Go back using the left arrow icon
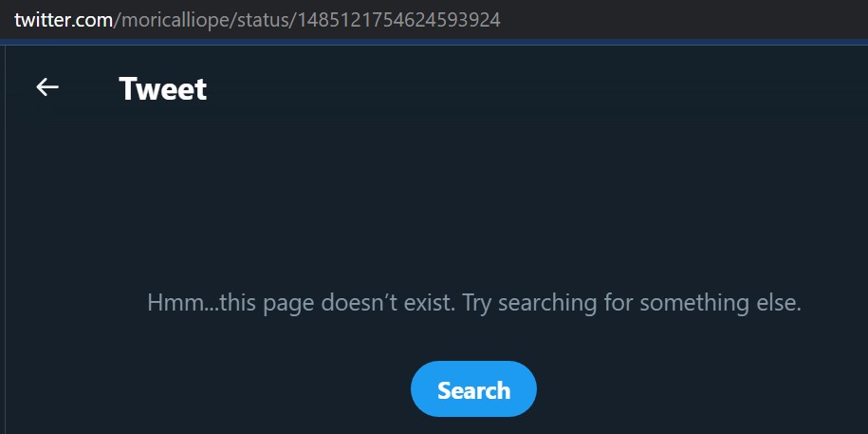Viewport: 868px width, 434px height. [47, 87]
